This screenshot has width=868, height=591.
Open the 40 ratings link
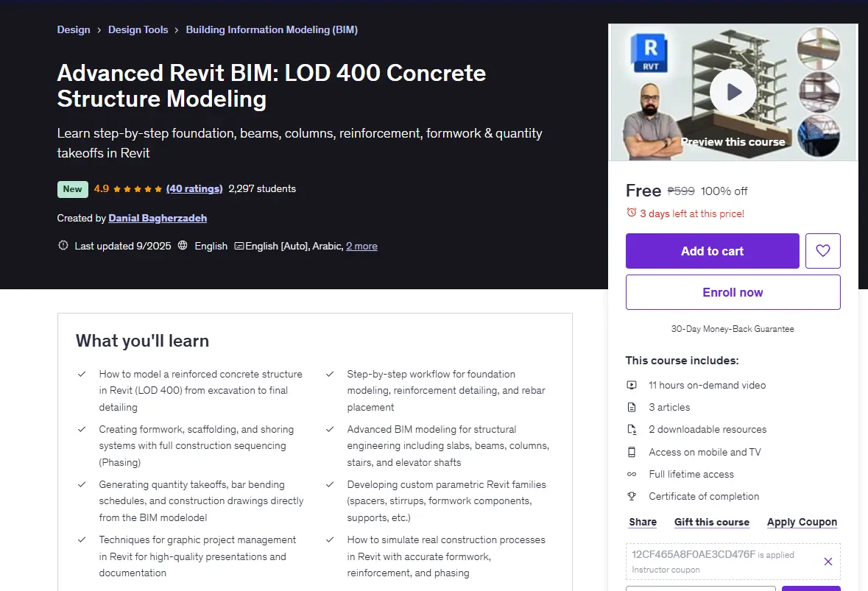194,188
